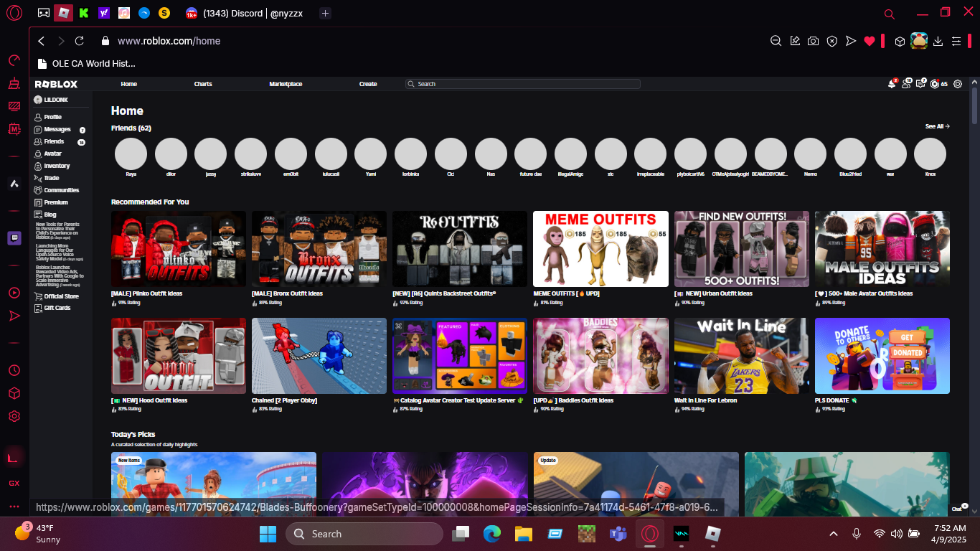Open Official Store link
Image resolution: width=980 pixels, height=551 pixels.
click(x=61, y=296)
